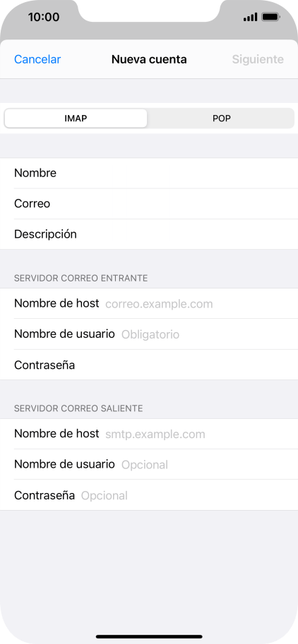The height and width of the screenshot is (644, 298).
Task: Tap incoming server host field correo.example.com
Action: point(149,303)
